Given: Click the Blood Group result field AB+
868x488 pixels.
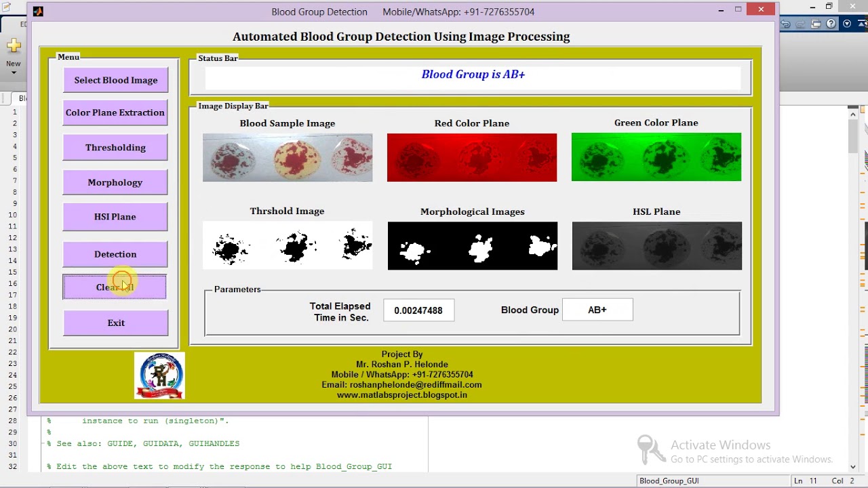Looking at the screenshot, I should pos(597,310).
